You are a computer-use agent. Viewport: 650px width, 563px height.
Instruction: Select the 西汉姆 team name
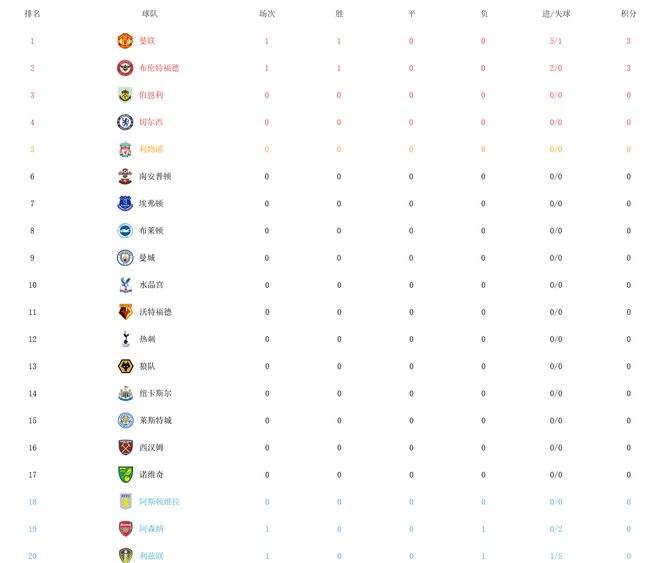point(151,448)
